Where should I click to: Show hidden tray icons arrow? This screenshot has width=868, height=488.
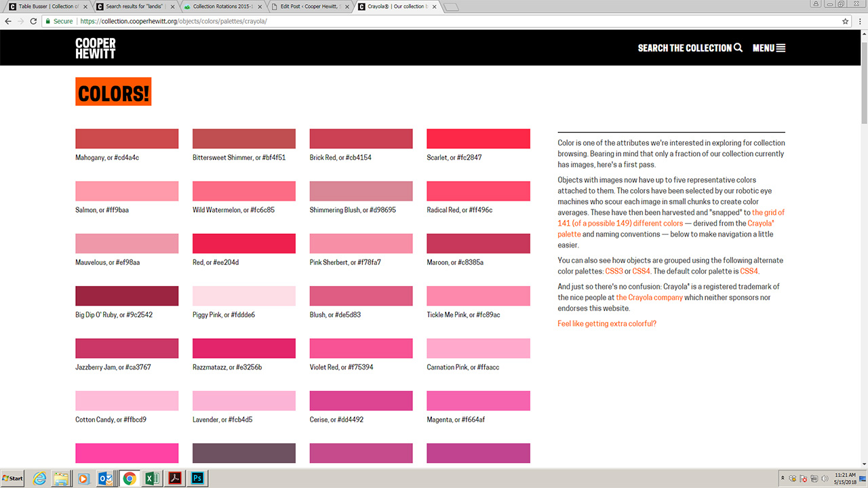click(783, 478)
